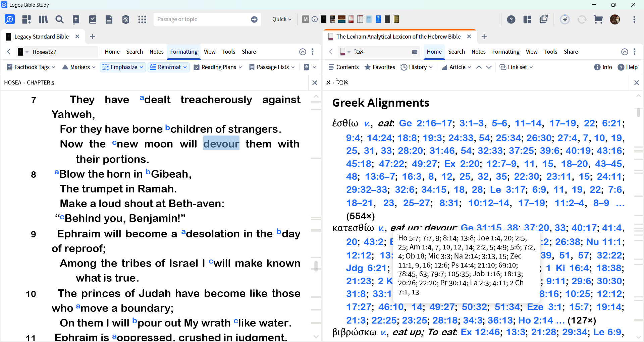The height and width of the screenshot is (342, 644).
Task: Click the Bible panel scrollbar position marker
Action: click(x=316, y=266)
